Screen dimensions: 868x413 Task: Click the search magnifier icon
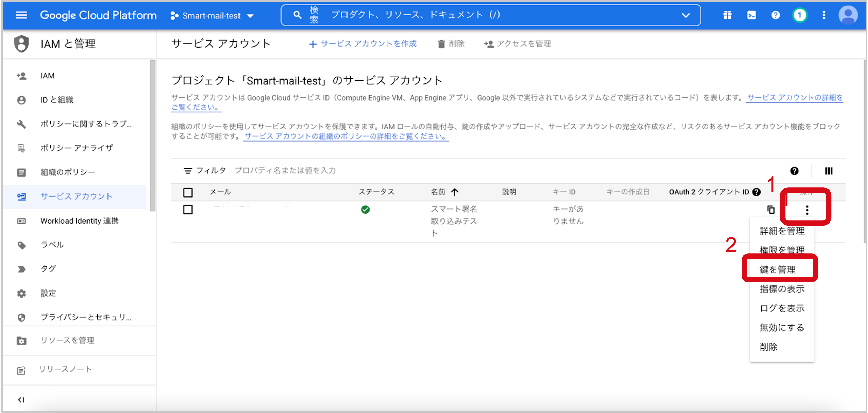click(x=297, y=15)
